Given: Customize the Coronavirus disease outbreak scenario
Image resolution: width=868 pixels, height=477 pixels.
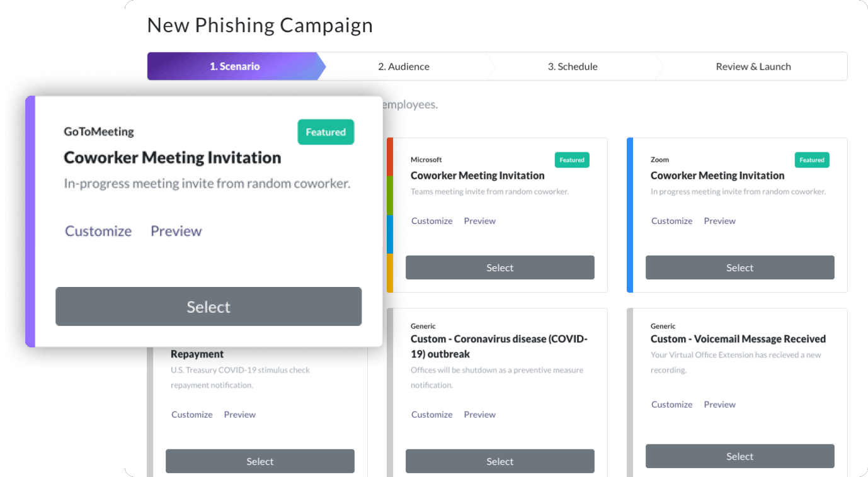Looking at the screenshot, I should (x=432, y=415).
